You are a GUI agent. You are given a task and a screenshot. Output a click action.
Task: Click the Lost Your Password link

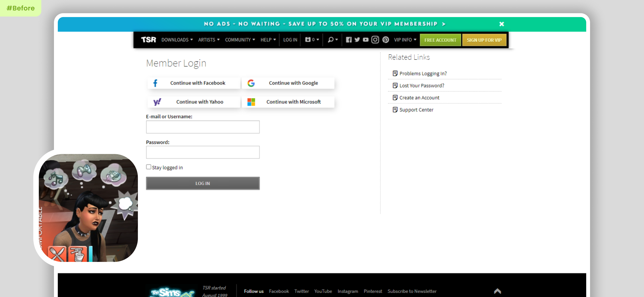click(421, 86)
